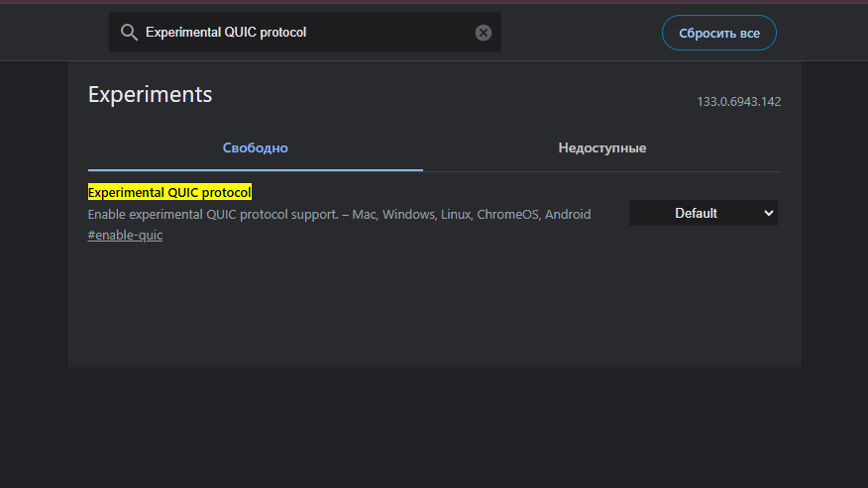
Task: Follow the #enable-quic anchor link
Action: click(x=125, y=236)
